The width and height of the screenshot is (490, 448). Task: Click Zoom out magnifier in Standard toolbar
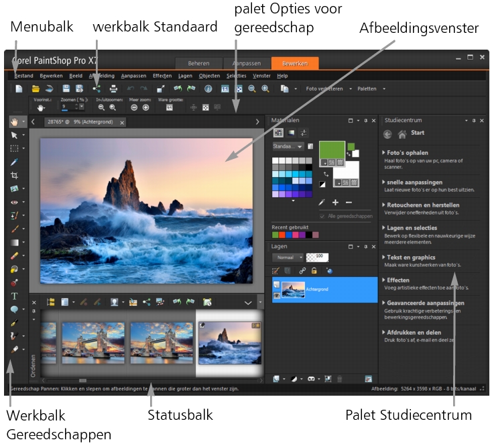click(x=252, y=89)
